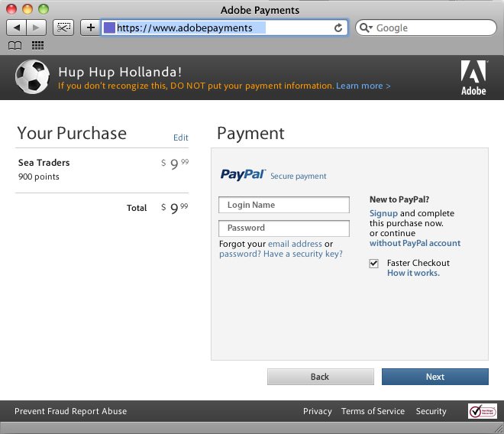Minimize the window with yellow button

(27, 9)
